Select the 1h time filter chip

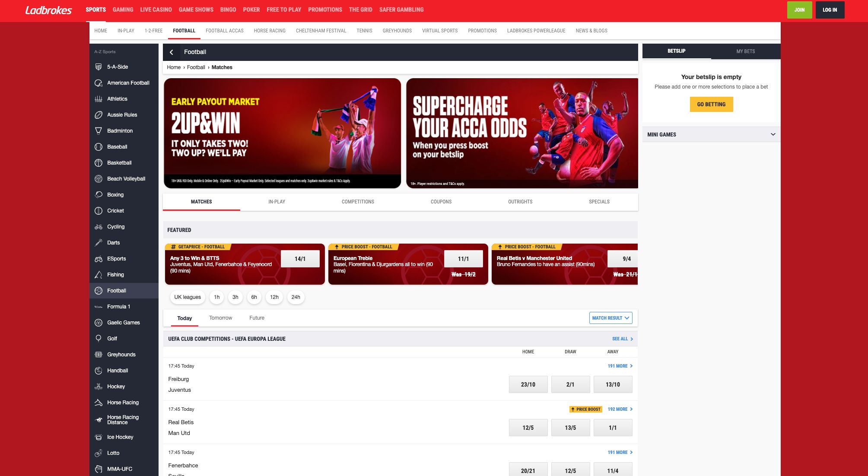216,297
